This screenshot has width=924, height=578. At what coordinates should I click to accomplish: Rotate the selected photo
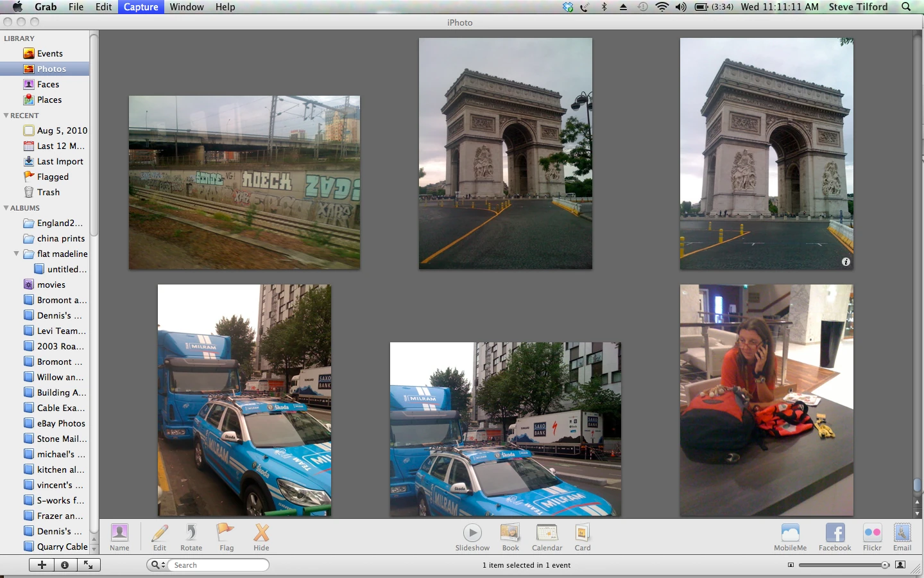[191, 537]
